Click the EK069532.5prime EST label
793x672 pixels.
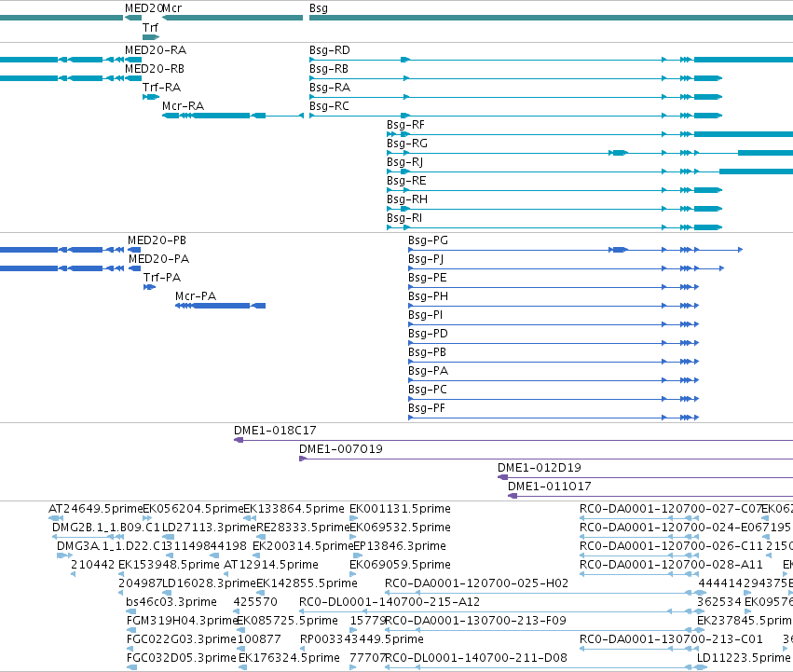[400, 528]
